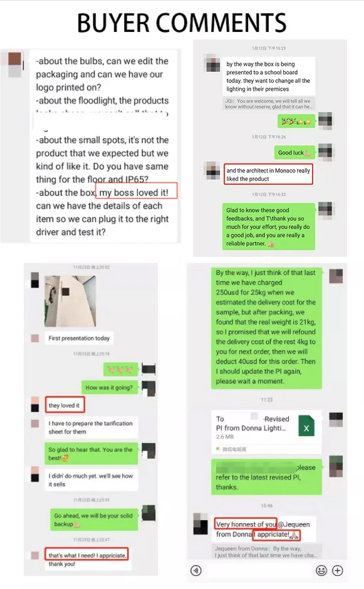Tap "that's what I need! I appriciate" message
Image resolution: width=364 pixels, height=589 pixels.
86,555
